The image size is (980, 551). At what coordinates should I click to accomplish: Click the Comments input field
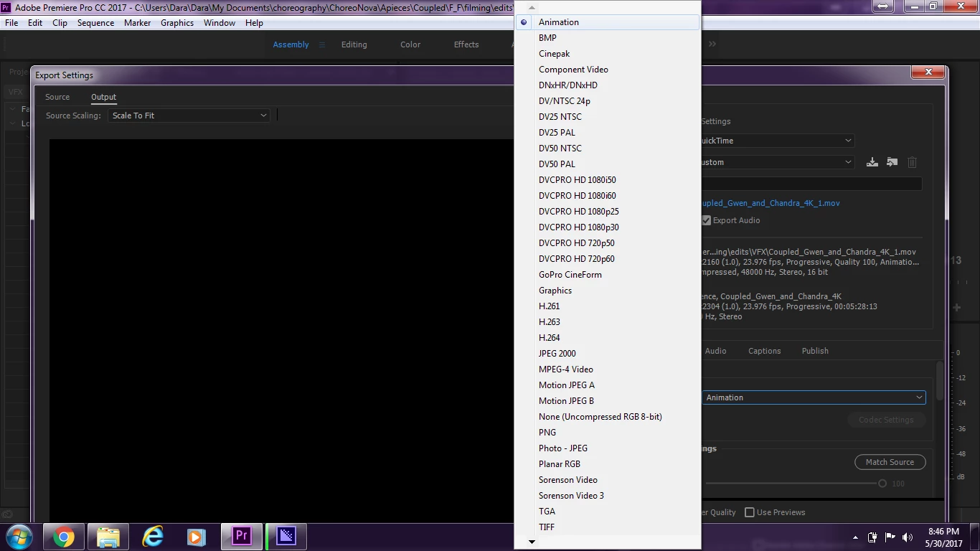coord(811,184)
